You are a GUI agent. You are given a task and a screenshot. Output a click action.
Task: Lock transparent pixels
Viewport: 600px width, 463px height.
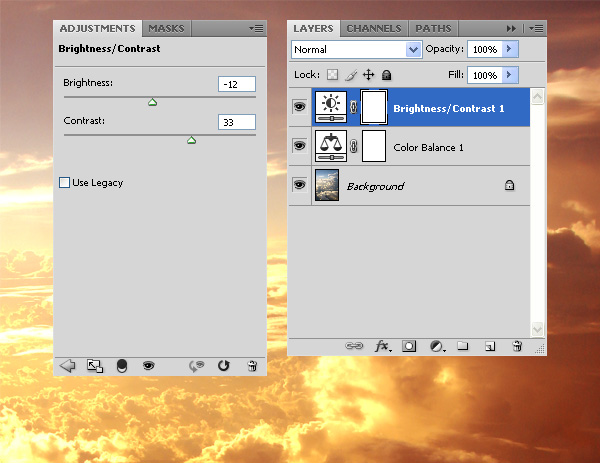[333, 74]
